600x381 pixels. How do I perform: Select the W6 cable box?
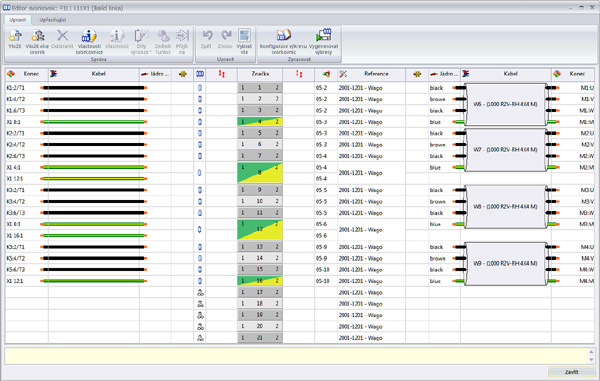[x=505, y=104]
